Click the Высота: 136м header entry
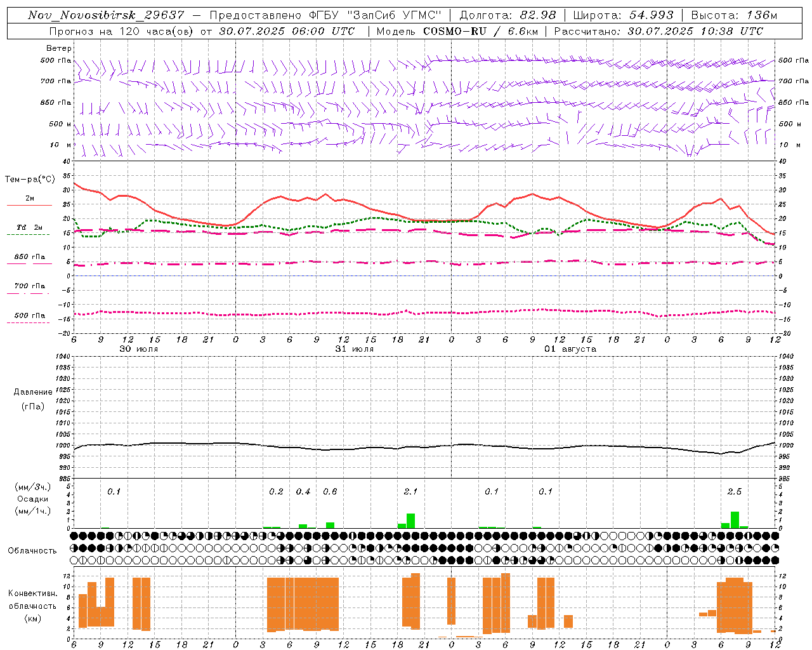Screen dimensions: 812x650 coord(734,15)
